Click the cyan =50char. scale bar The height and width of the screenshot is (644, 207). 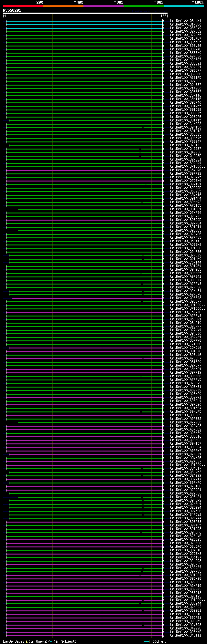coord(147,641)
